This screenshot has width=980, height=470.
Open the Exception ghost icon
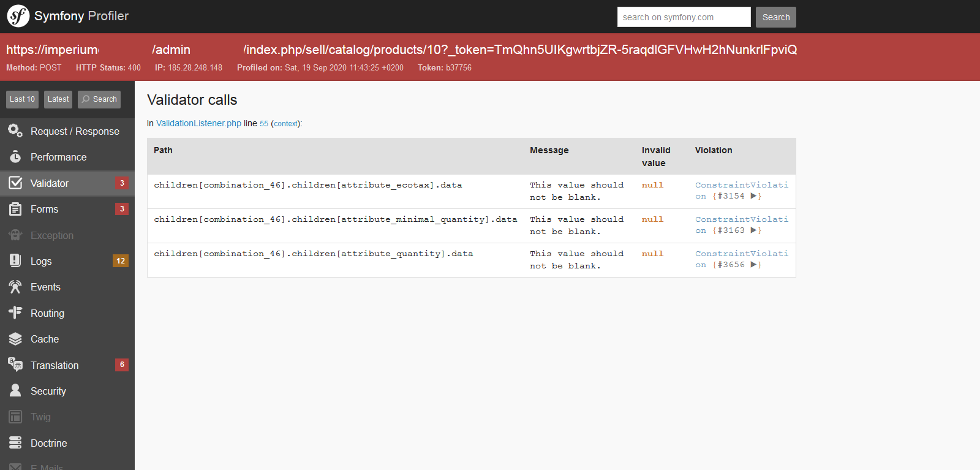click(x=15, y=235)
